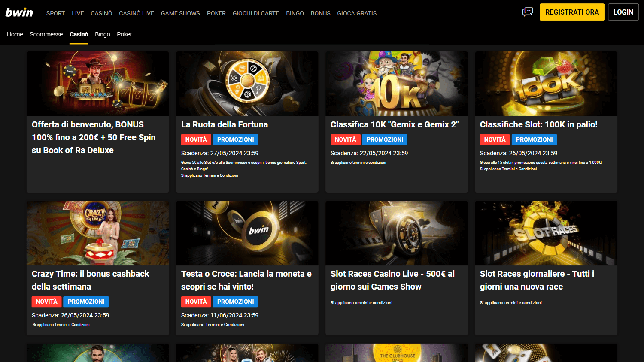Image resolution: width=644 pixels, height=362 pixels.
Task: Open the BINGO menu entry
Action: pos(295,13)
